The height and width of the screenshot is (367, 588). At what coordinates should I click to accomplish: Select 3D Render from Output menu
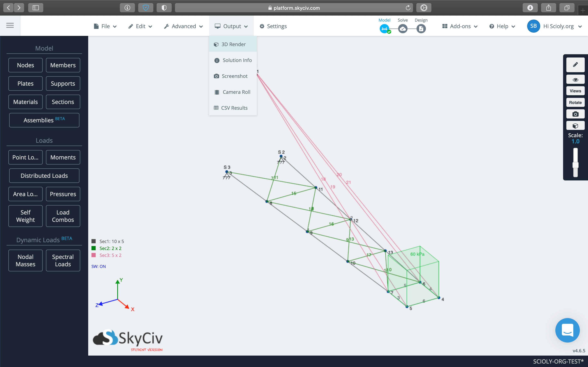233,44
